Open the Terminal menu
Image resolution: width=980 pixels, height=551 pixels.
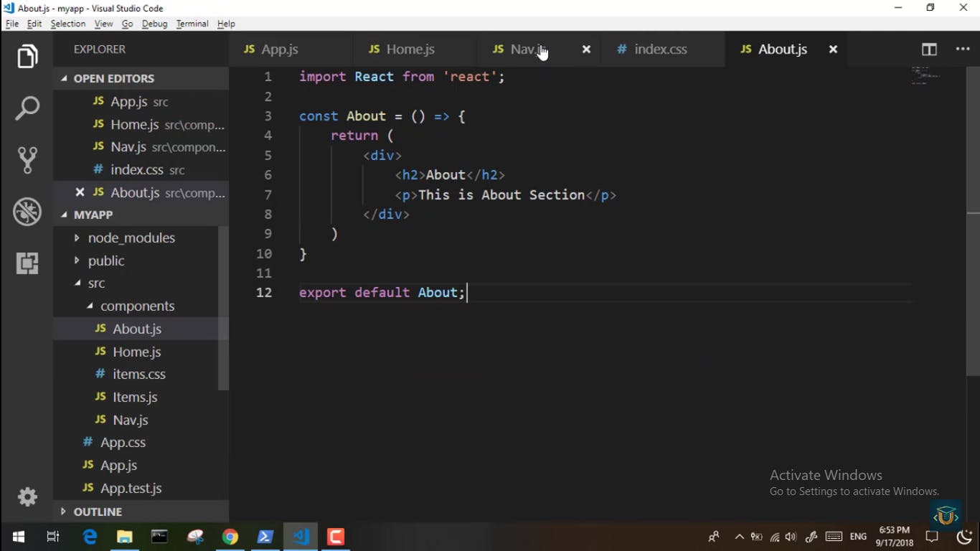tap(192, 24)
